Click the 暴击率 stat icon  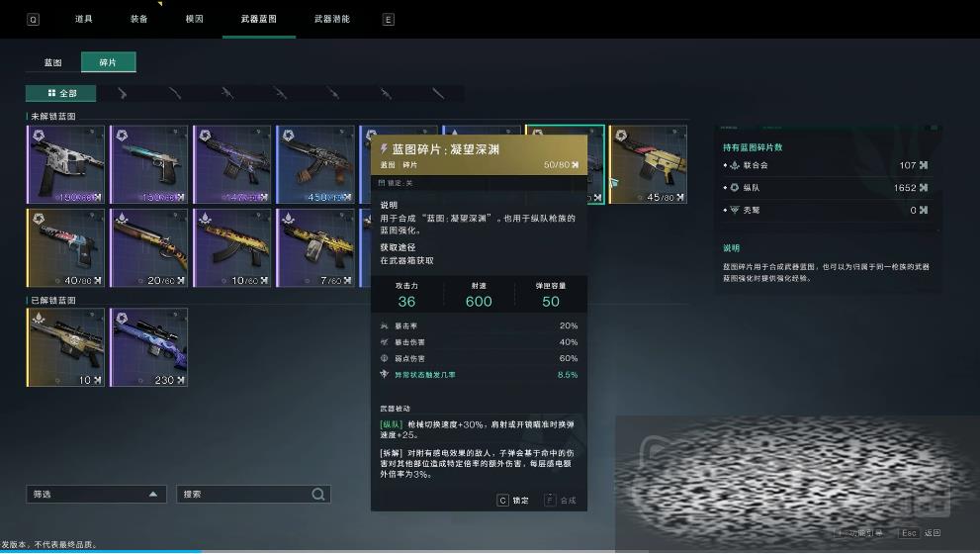385,325
